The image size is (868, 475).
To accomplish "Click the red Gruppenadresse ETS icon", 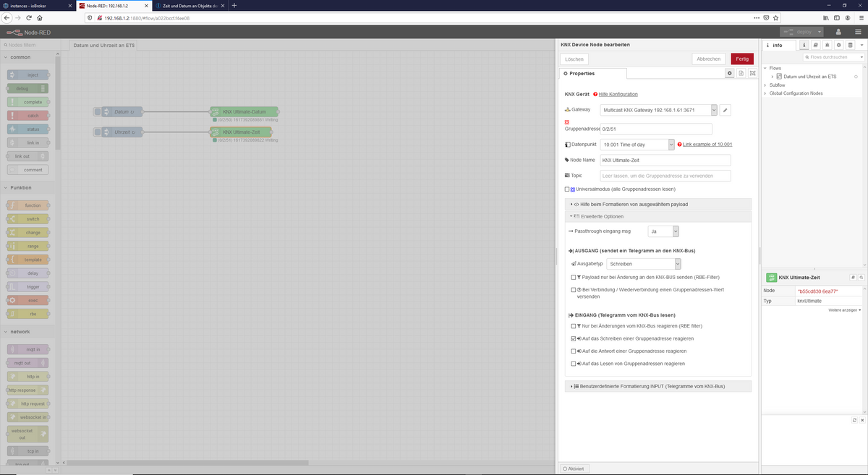I will point(568,122).
